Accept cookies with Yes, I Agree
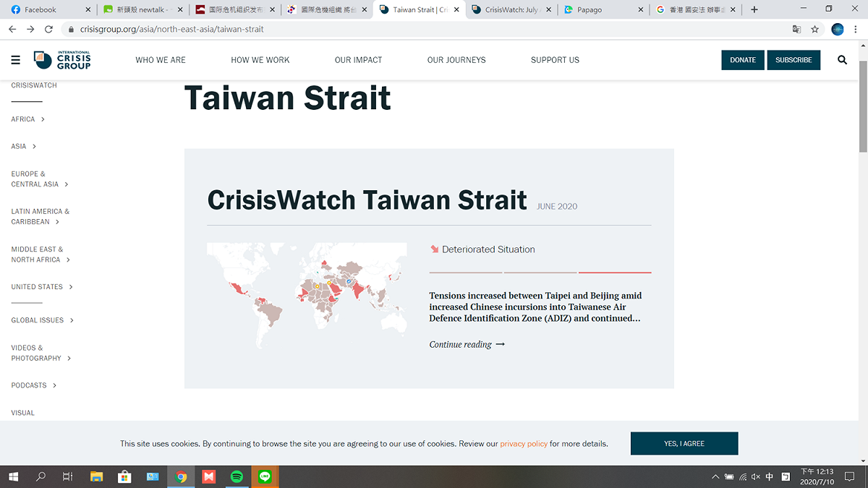Screen dimensions: 868x488 click(684, 443)
